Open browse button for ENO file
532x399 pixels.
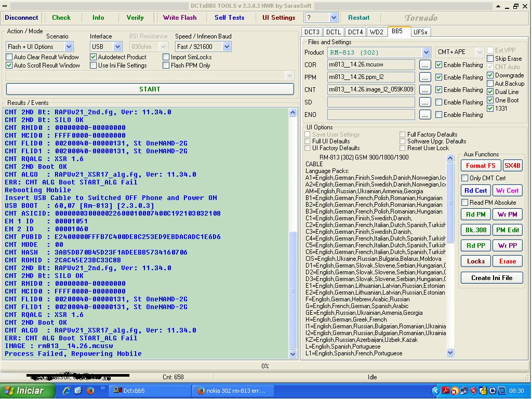[x=425, y=115]
